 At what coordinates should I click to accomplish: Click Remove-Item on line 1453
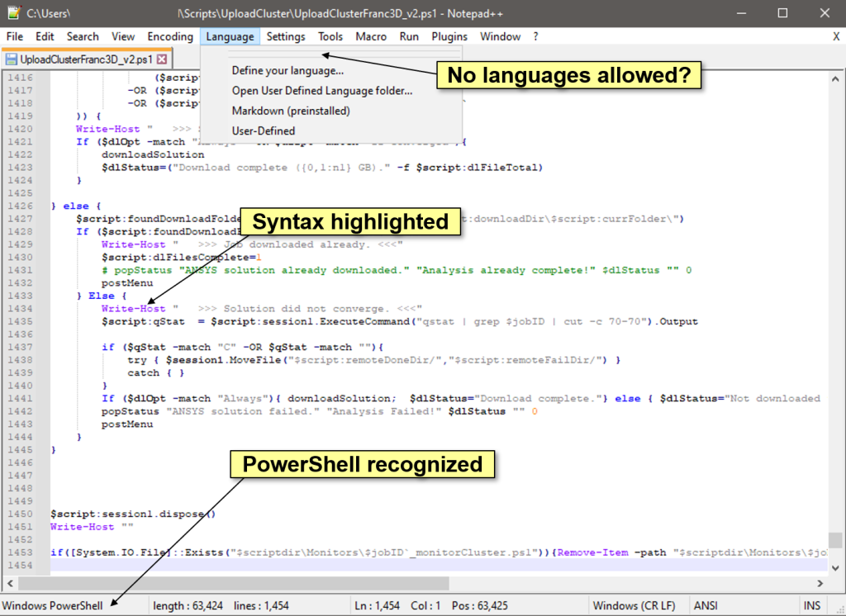tap(593, 553)
